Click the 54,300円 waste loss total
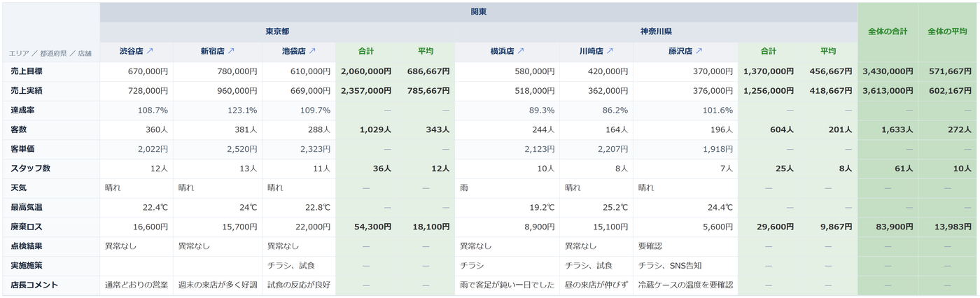Viewport: 980px width, 298px height. pyautogui.click(x=365, y=227)
